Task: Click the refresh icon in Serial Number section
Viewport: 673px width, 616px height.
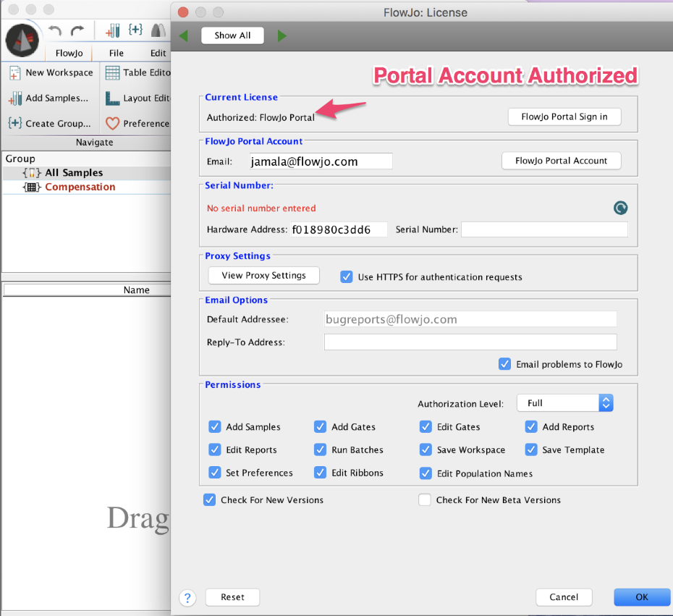Action: pyautogui.click(x=620, y=208)
